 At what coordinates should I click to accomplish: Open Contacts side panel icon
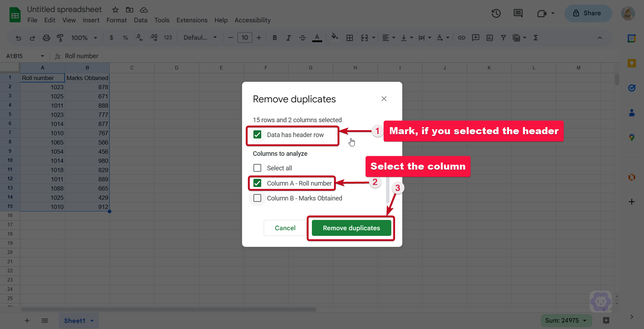pyautogui.click(x=632, y=113)
